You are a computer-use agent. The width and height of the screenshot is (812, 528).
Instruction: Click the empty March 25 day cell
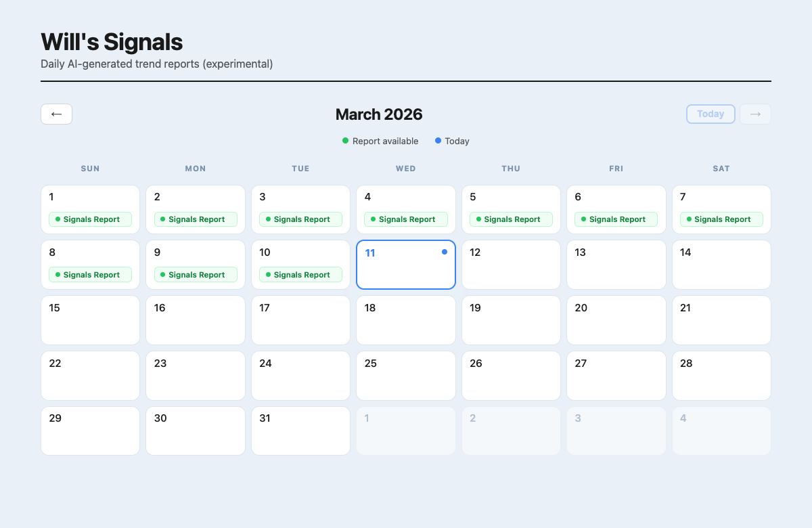(406, 376)
